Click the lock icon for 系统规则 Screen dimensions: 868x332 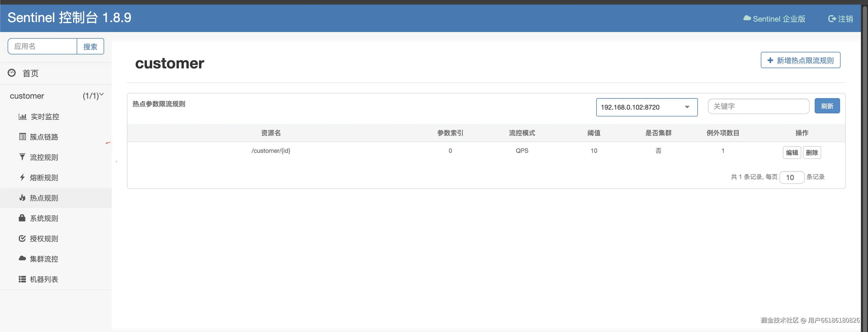pyautogui.click(x=22, y=218)
